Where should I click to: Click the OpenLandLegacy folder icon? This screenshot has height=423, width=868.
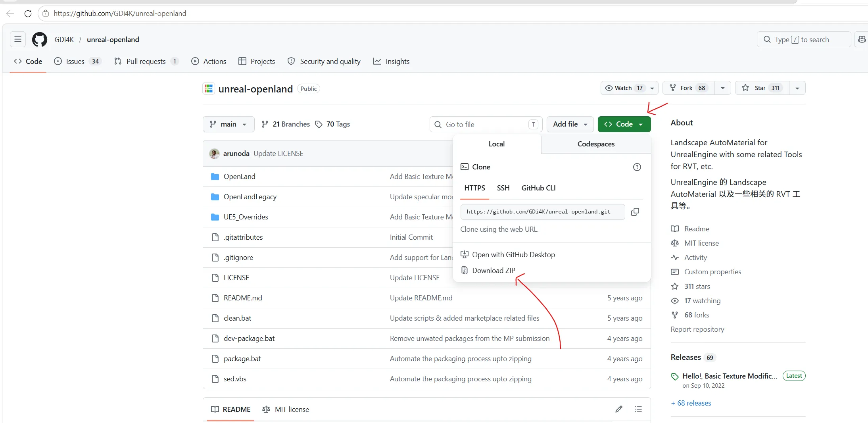215,197
